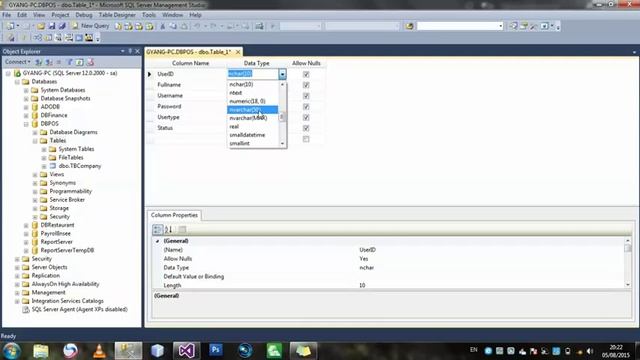Viewport: 640px width, 360px height.
Task: Click the Column Properties vertical scrollbar thumb
Action: (x=628, y=249)
